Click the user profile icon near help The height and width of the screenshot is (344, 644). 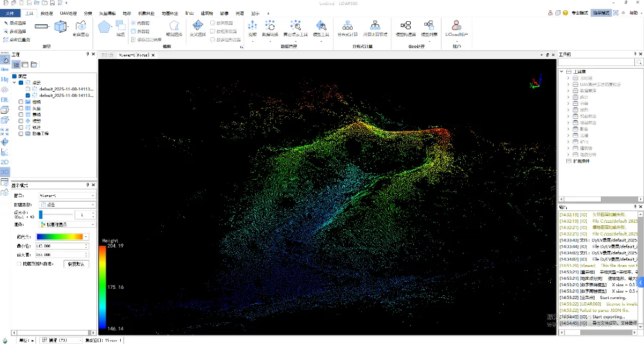(x=550, y=13)
